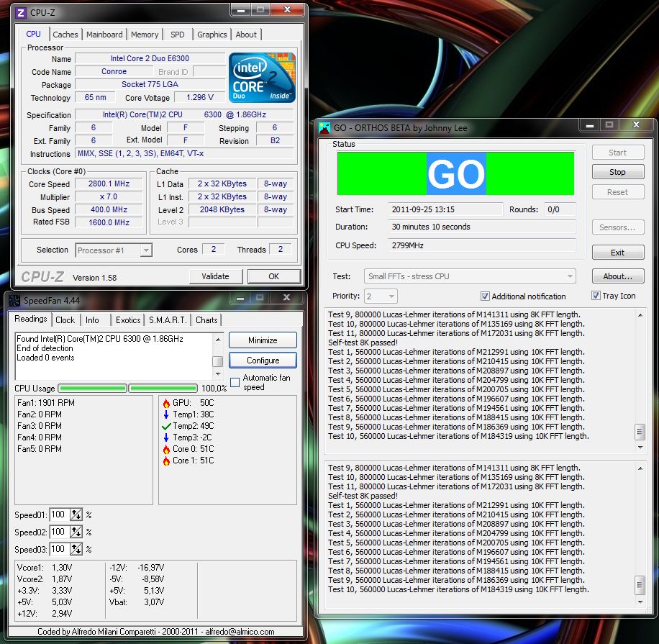Enable Automatic fan speed checkbox
The height and width of the screenshot is (644, 659).
click(235, 382)
